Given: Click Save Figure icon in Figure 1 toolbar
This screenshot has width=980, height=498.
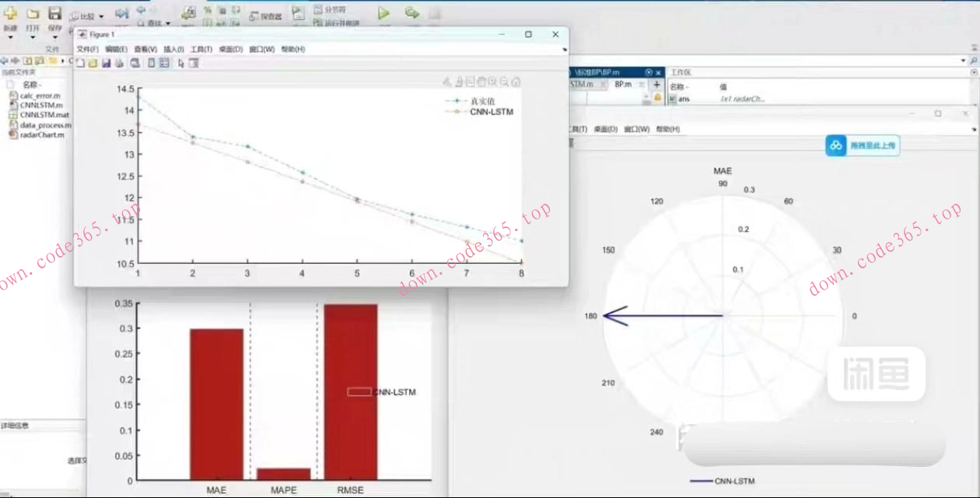Looking at the screenshot, I should 106,63.
